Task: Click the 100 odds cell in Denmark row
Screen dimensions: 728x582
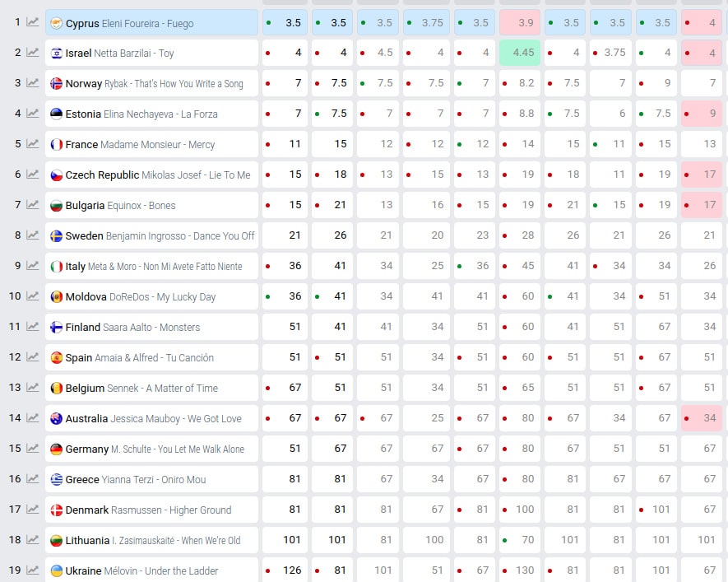Action: [520, 510]
